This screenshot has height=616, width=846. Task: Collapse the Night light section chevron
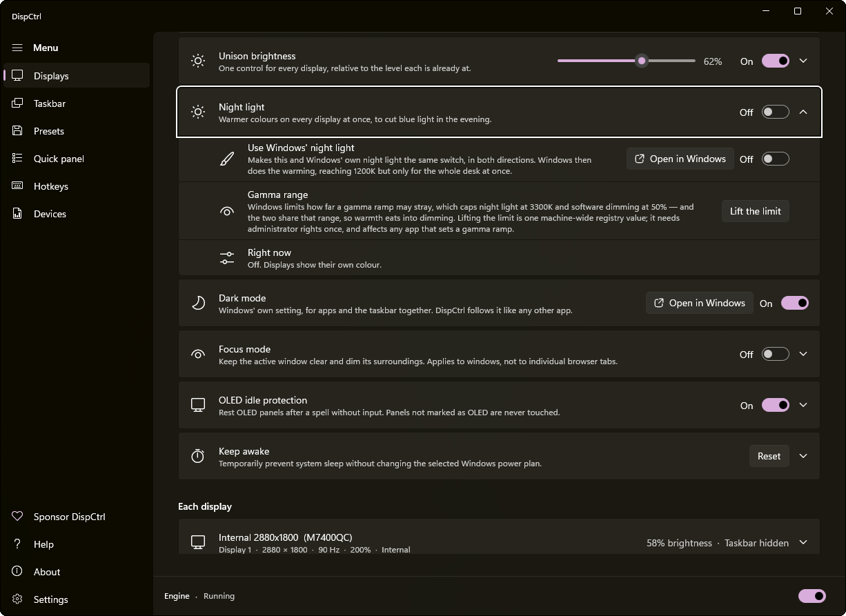coord(803,112)
